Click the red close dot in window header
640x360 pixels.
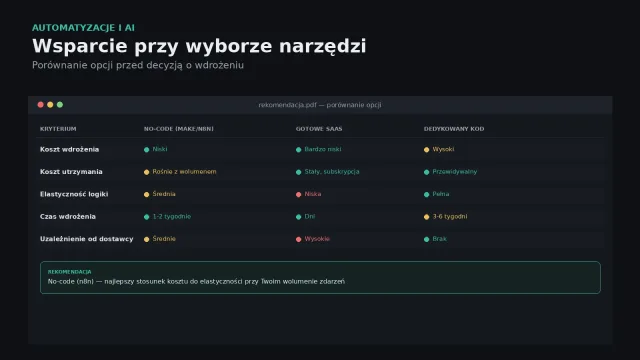tap(40, 105)
